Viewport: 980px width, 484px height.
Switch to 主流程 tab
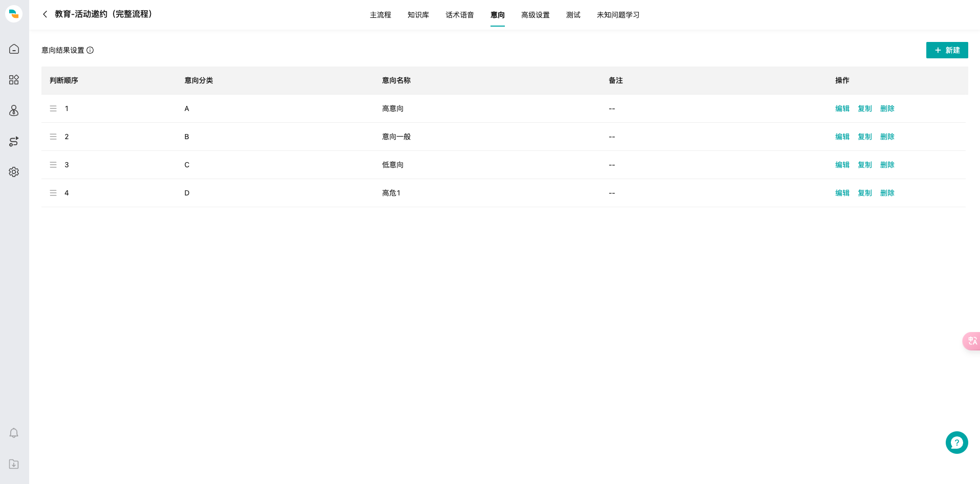[381, 15]
